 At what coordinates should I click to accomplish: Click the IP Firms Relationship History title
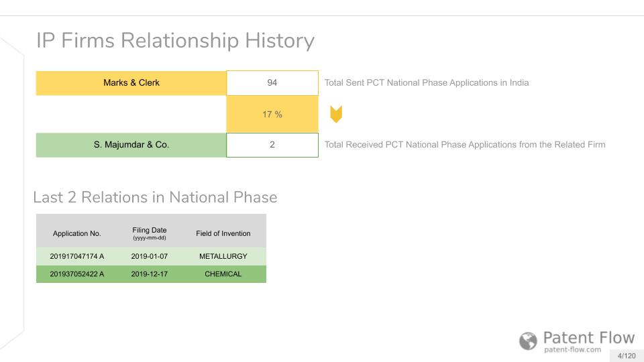coord(175,41)
